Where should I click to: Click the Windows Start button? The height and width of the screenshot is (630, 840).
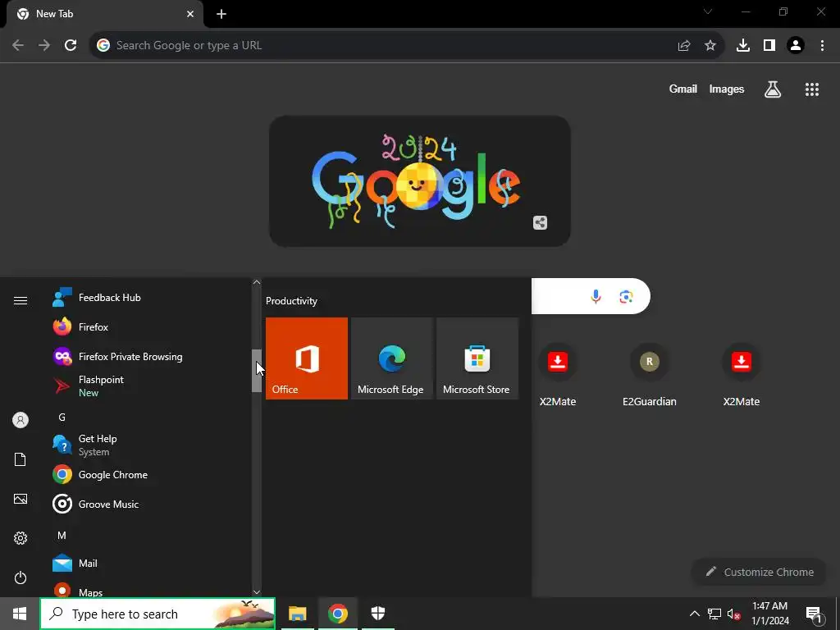(20, 614)
